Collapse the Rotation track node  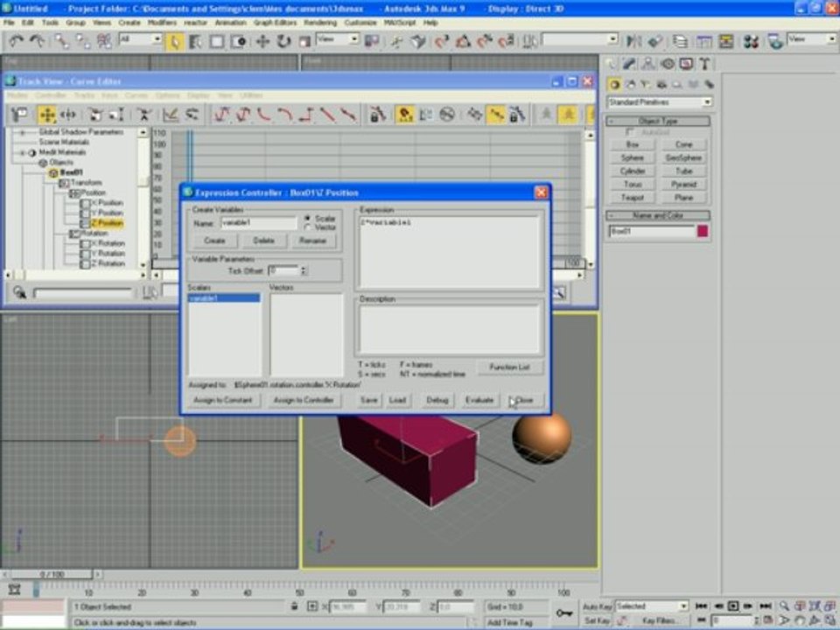tap(73, 234)
